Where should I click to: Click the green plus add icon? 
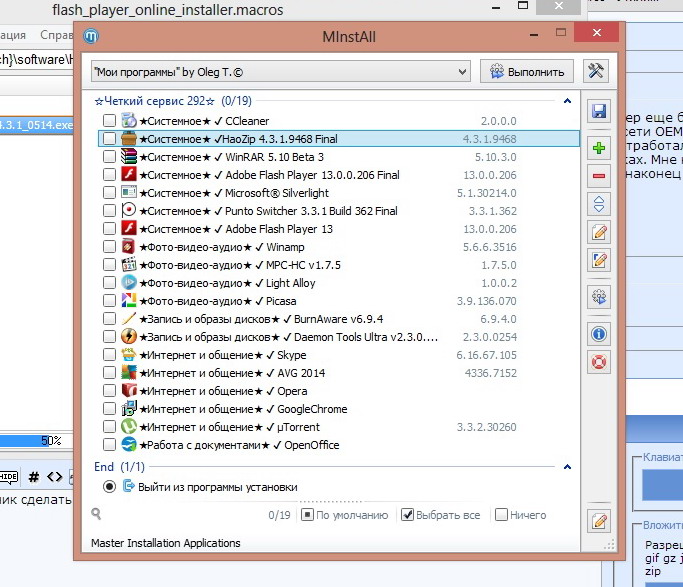click(x=599, y=148)
